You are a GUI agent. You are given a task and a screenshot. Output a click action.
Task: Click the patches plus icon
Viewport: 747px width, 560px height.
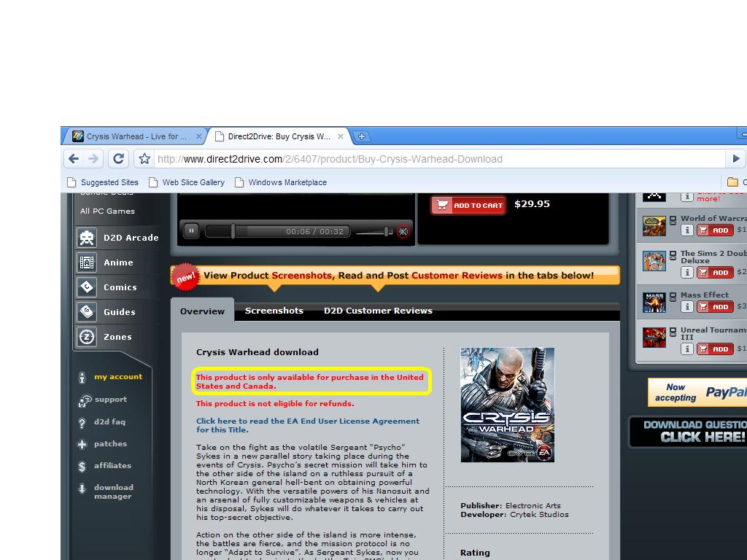82,445
